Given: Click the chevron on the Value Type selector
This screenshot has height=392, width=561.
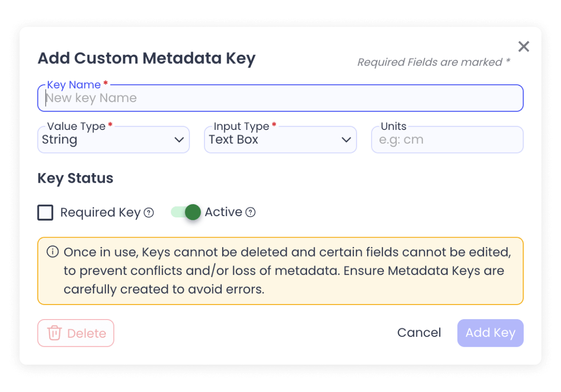Looking at the screenshot, I should [x=179, y=140].
